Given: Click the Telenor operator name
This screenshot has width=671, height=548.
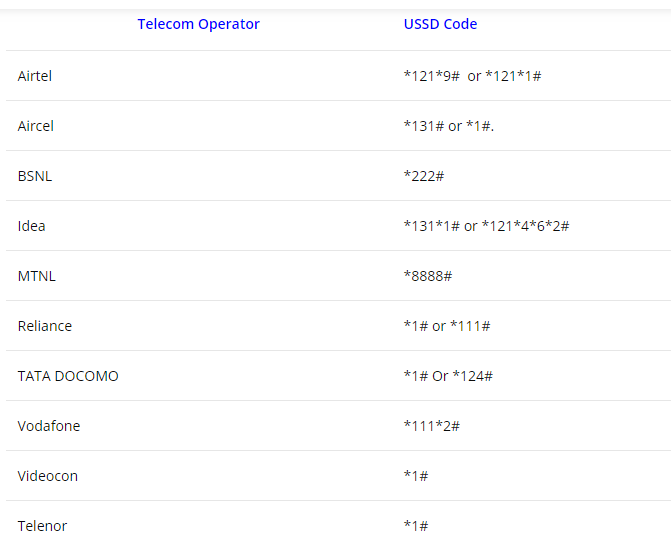Looking at the screenshot, I should tap(42, 526).
